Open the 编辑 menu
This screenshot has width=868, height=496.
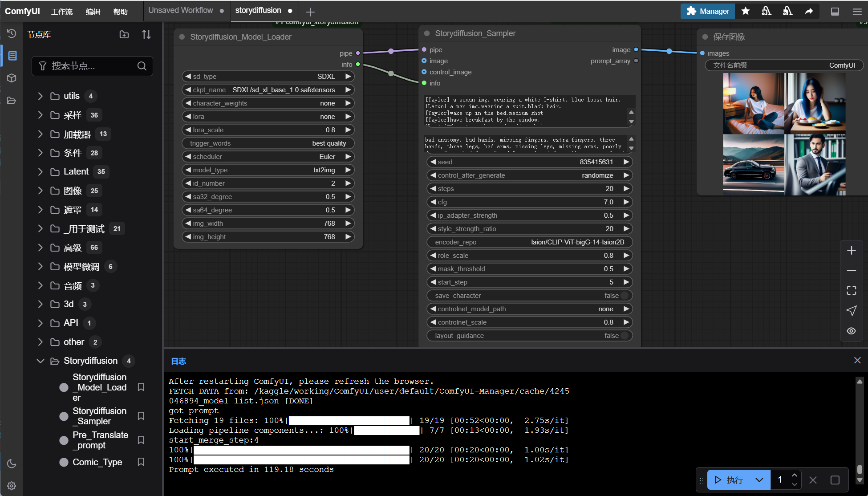93,12
